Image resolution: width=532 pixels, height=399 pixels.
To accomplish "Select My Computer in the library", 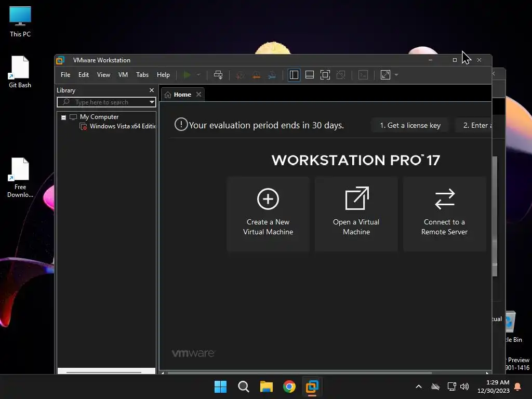I will pos(99,117).
